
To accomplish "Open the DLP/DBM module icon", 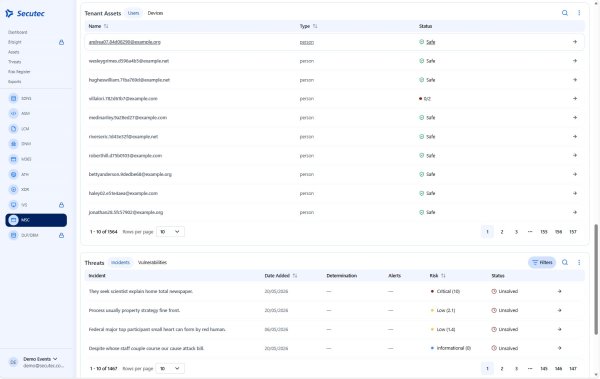I will (13, 235).
